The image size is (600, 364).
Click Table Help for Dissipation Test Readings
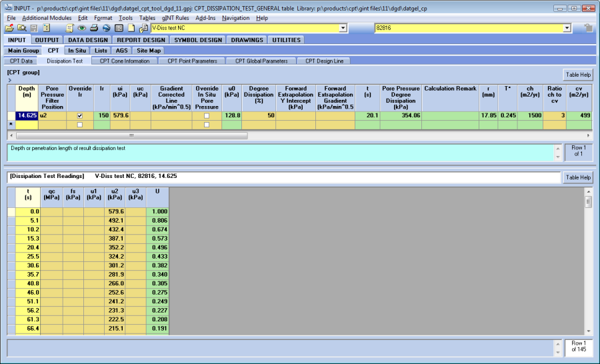577,177
